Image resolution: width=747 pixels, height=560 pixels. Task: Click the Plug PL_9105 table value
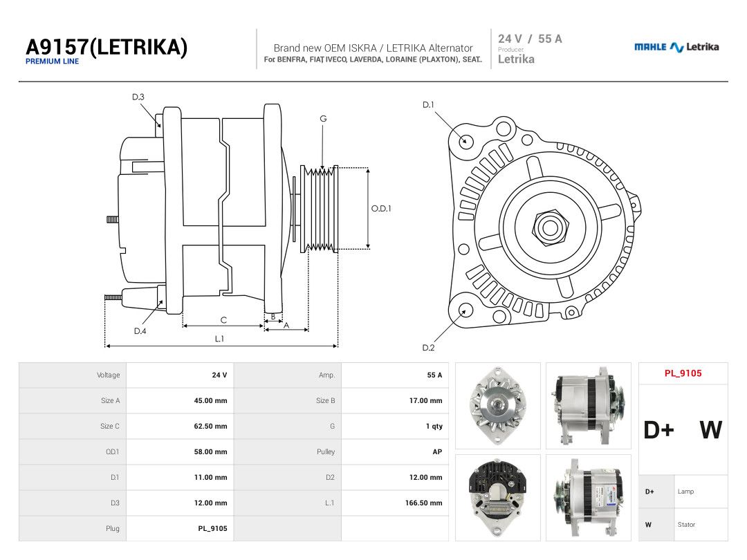212,529
